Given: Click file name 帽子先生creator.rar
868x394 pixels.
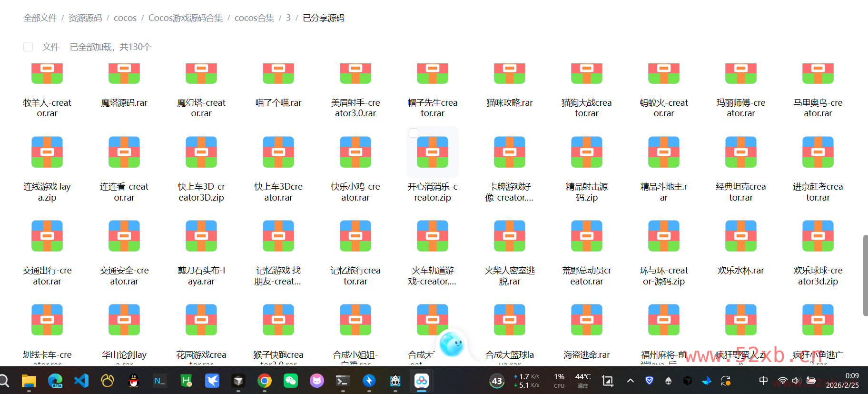Looking at the screenshot, I should [x=433, y=108].
